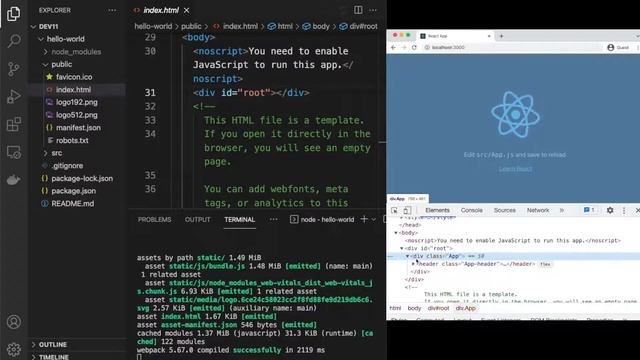Open the Search view in activity bar
The height and width of the screenshot is (360, 640).
click(x=14, y=40)
